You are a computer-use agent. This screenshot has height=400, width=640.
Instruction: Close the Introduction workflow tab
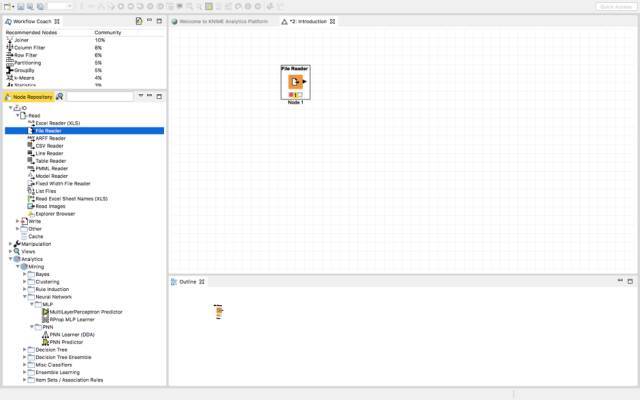coord(332,21)
